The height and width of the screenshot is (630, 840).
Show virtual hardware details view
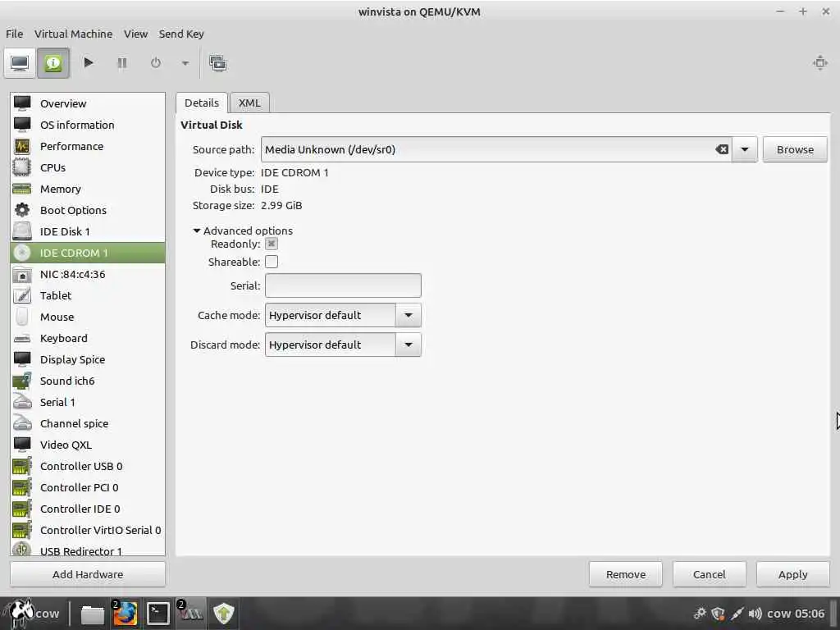click(x=53, y=63)
